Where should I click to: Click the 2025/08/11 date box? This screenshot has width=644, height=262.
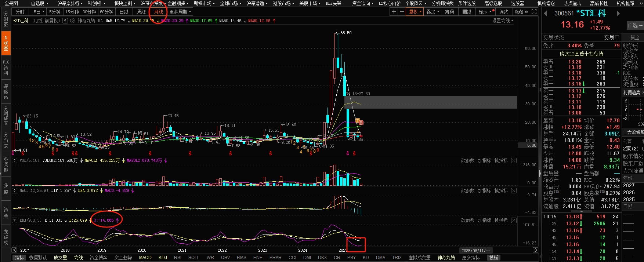point(475,250)
